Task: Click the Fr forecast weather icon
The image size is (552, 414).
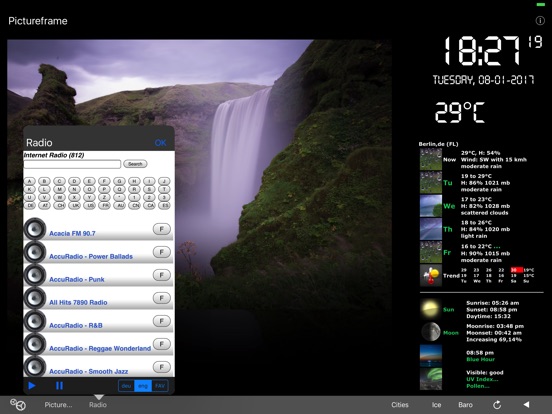Action: click(x=431, y=252)
